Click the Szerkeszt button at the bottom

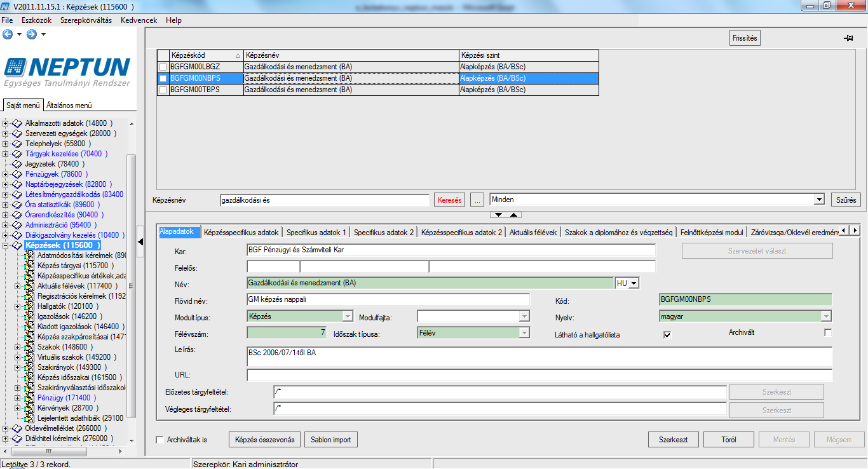(x=674, y=439)
